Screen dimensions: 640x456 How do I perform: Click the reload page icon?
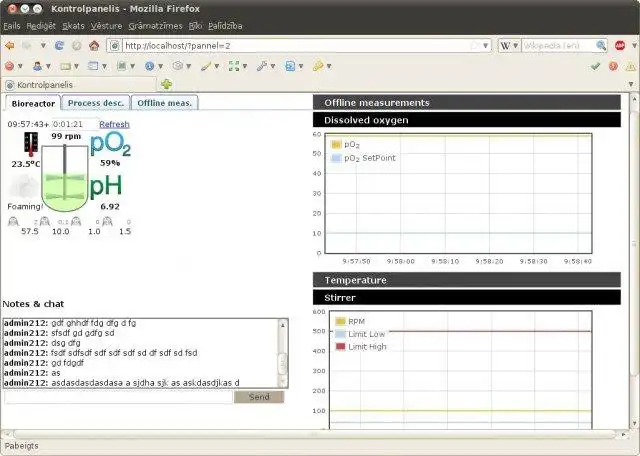[x=59, y=46]
